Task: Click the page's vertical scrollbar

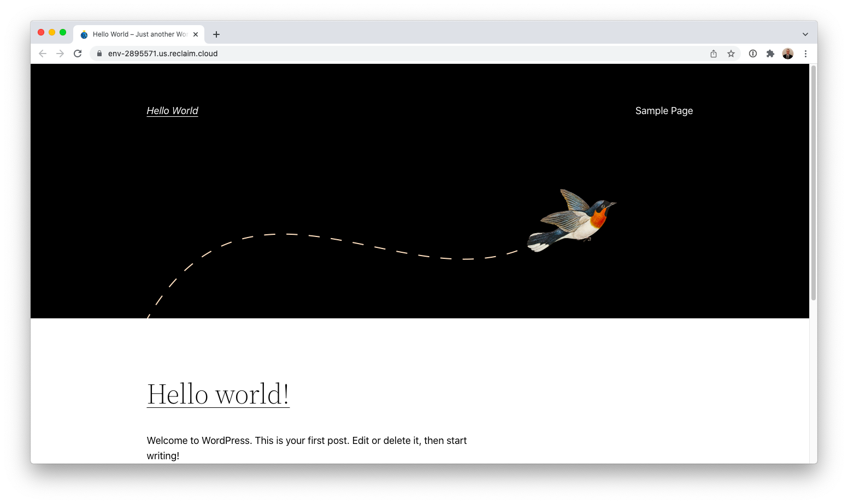Action: point(814,183)
